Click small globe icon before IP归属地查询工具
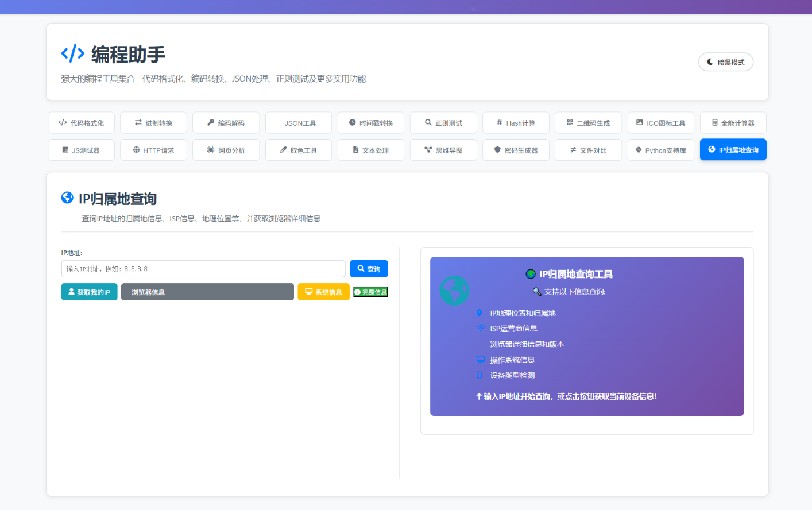Viewport: 812px width, 510px height. (531, 274)
